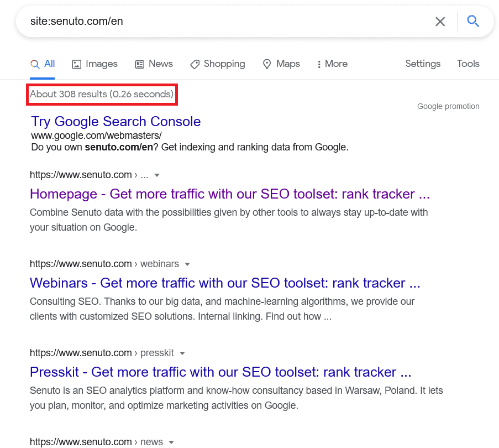Switch to the Shopping tab
Screen dimensions: 499x448
click(x=224, y=64)
